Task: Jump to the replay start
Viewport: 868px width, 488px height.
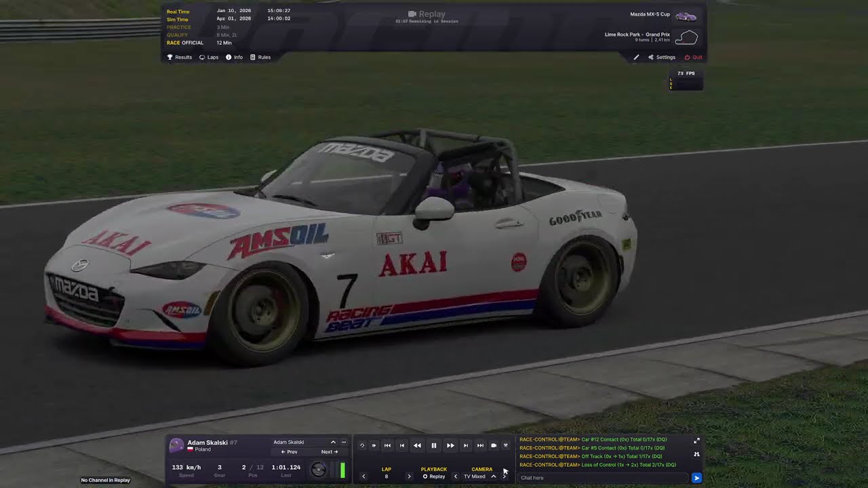Action: [x=387, y=445]
